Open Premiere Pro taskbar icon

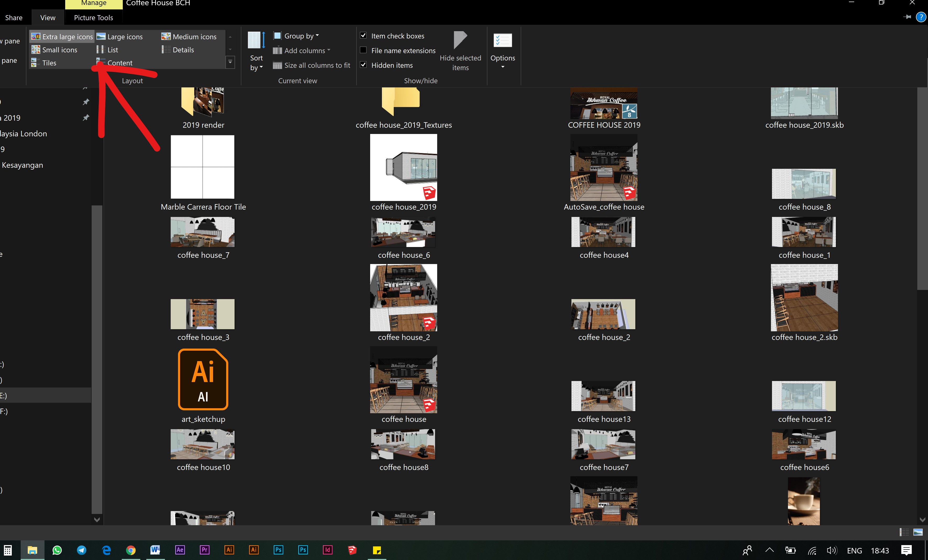(x=204, y=550)
